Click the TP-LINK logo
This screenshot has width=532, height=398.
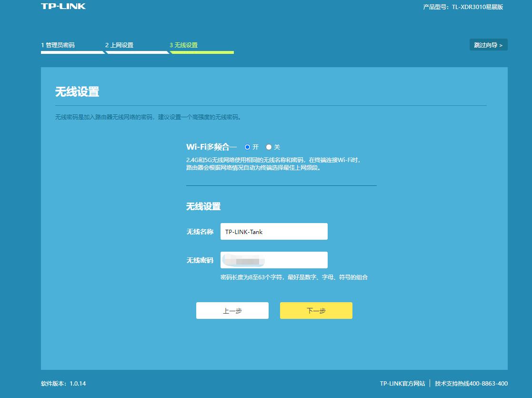pos(63,6)
